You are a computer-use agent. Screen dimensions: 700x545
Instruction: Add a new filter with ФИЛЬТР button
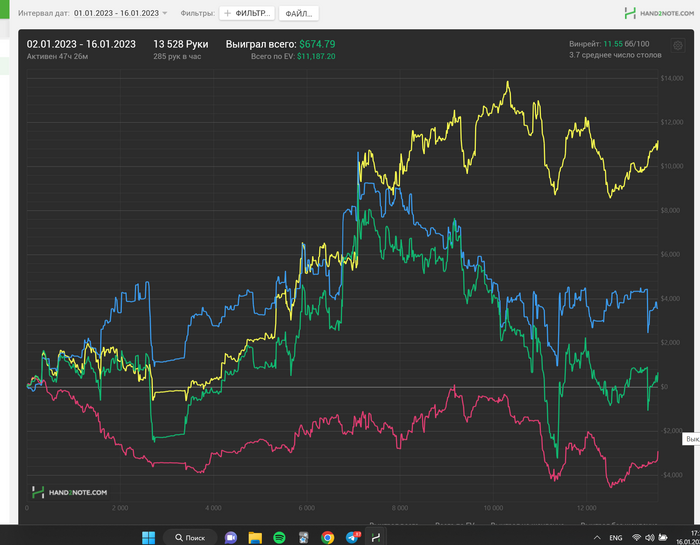click(x=247, y=13)
